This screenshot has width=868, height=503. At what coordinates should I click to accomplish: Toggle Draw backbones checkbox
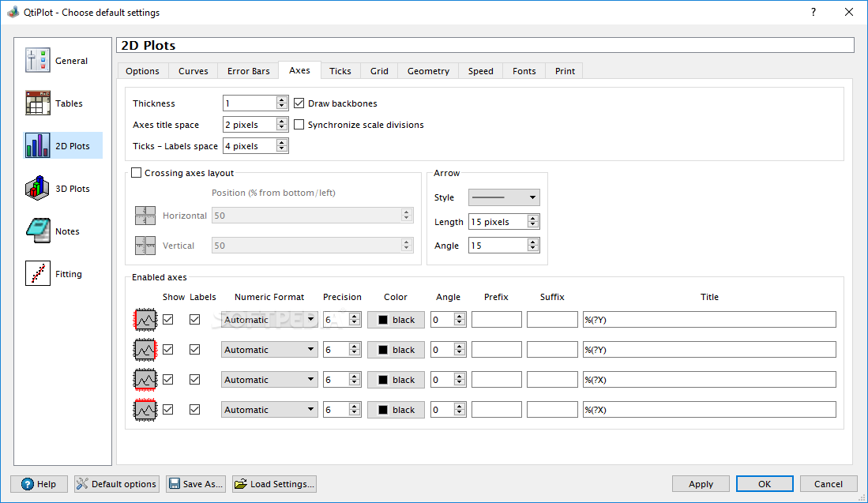(299, 103)
